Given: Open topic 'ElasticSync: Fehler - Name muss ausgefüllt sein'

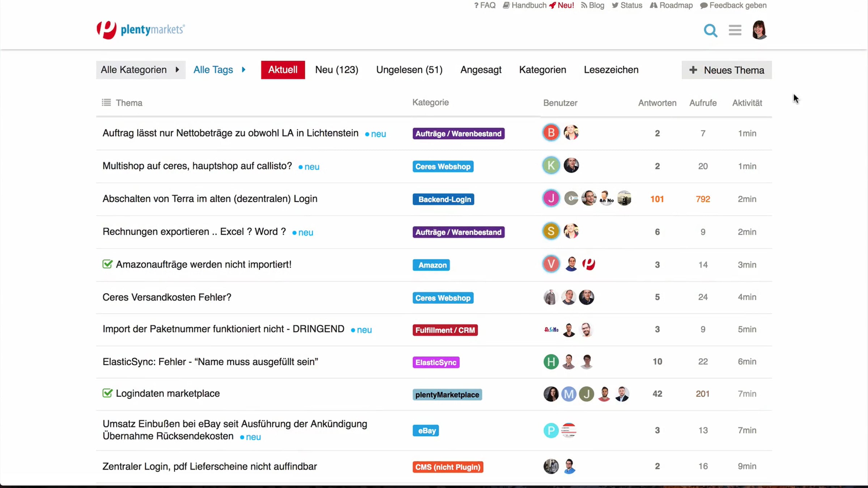Looking at the screenshot, I should pos(210,362).
